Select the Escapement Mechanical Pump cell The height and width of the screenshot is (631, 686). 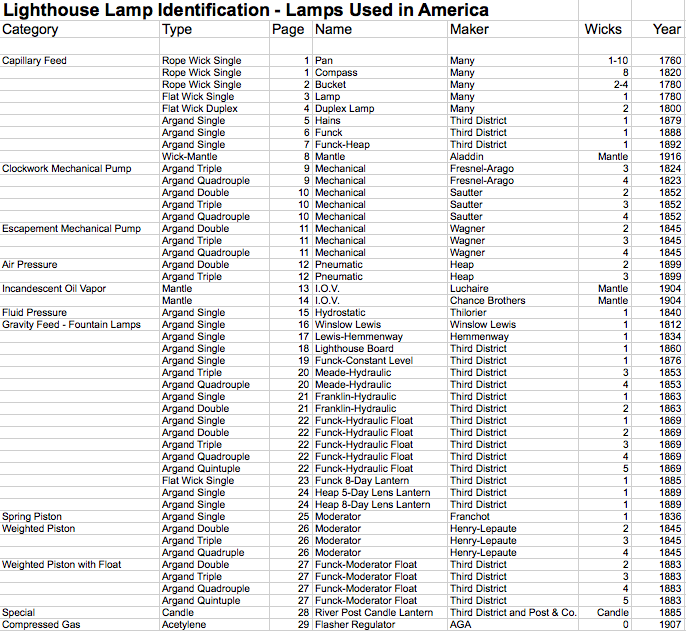(80, 228)
